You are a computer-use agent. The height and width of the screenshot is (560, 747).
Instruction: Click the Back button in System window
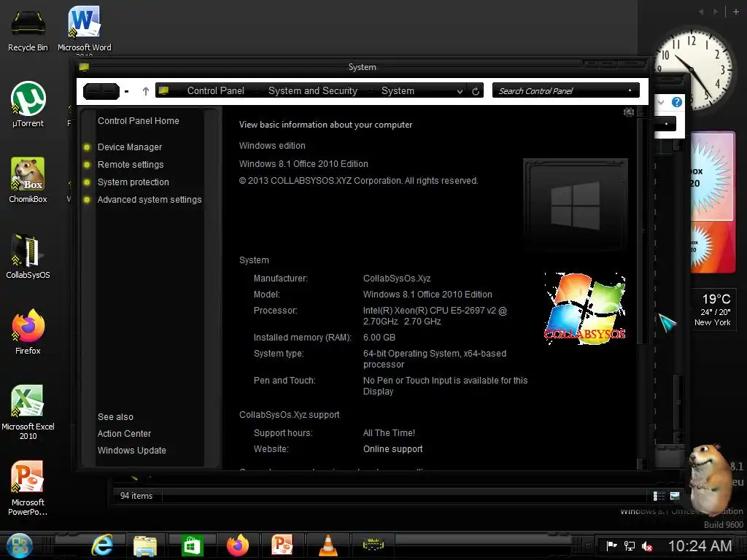pyautogui.click(x=93, y=91)
